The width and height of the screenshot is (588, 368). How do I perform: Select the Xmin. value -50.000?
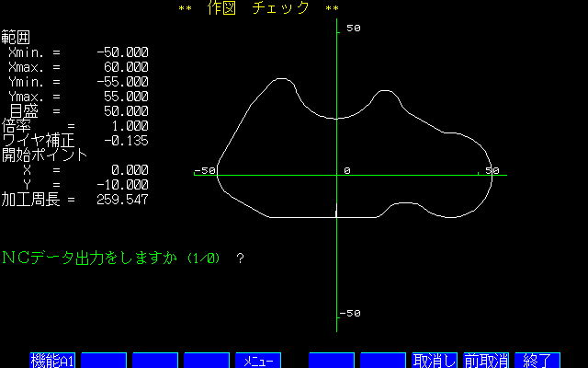pos(122,52)
